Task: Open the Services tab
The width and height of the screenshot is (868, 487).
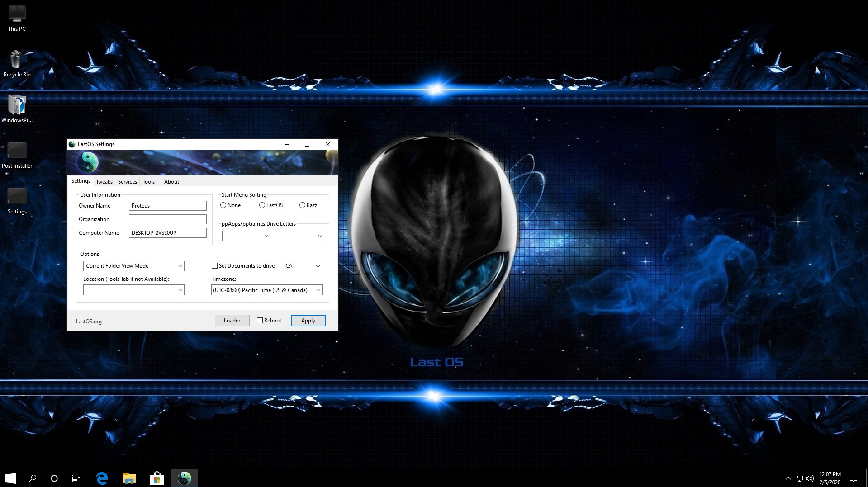Action: (128, 182)
